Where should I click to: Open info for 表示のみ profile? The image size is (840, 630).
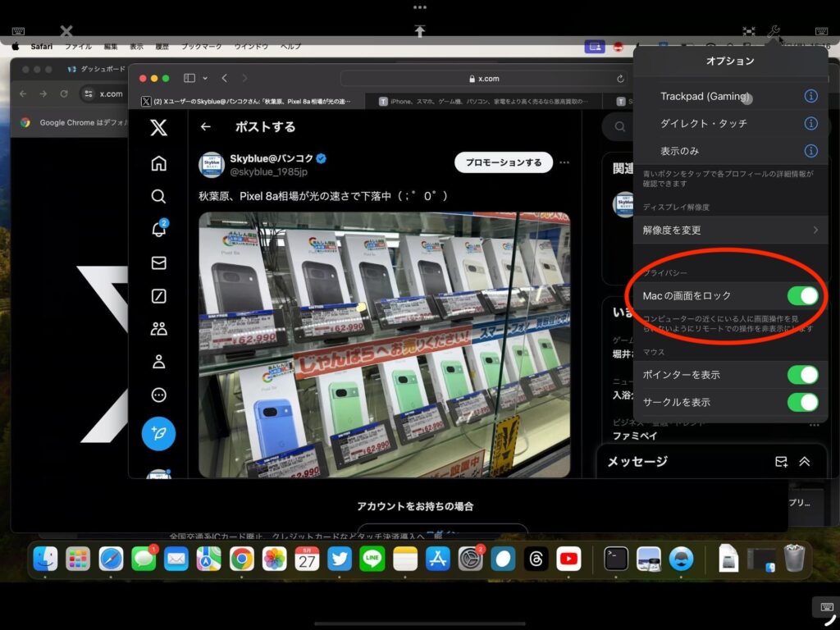(x=811, y=151)
